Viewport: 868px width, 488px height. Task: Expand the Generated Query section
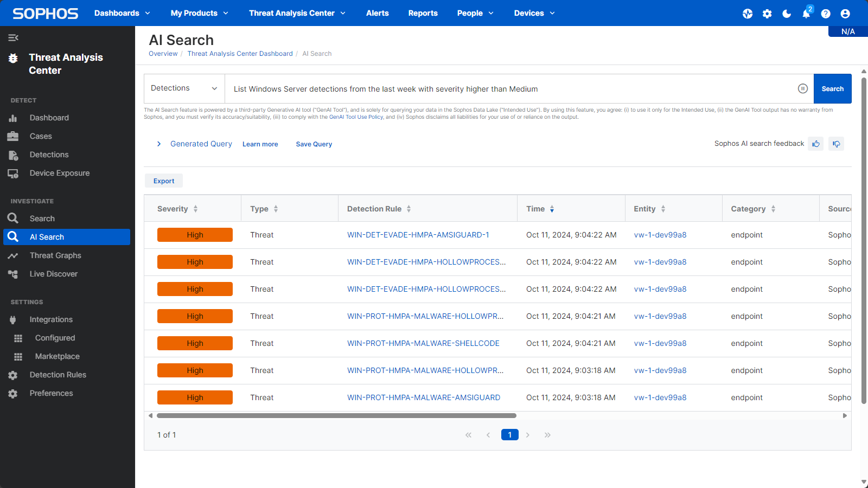point(159,144)
